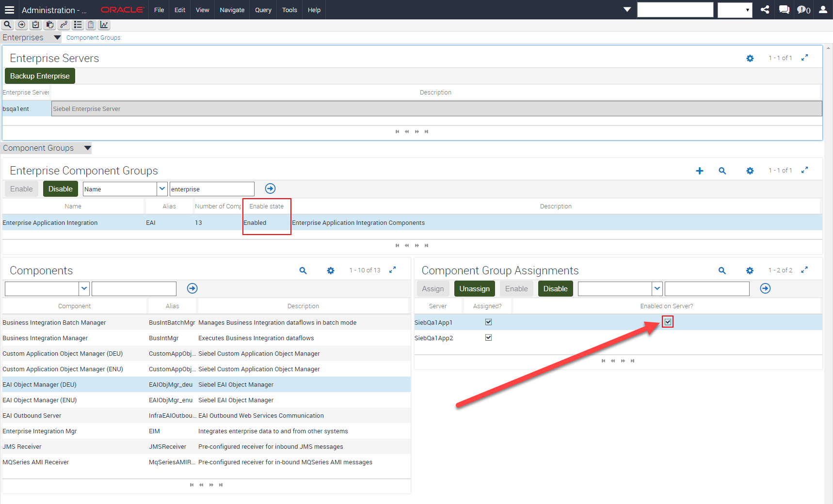This screenshot has height=504, width=833.
Task: Click the Execute Query arrow toolbar icon
Action: pos(21,25)
